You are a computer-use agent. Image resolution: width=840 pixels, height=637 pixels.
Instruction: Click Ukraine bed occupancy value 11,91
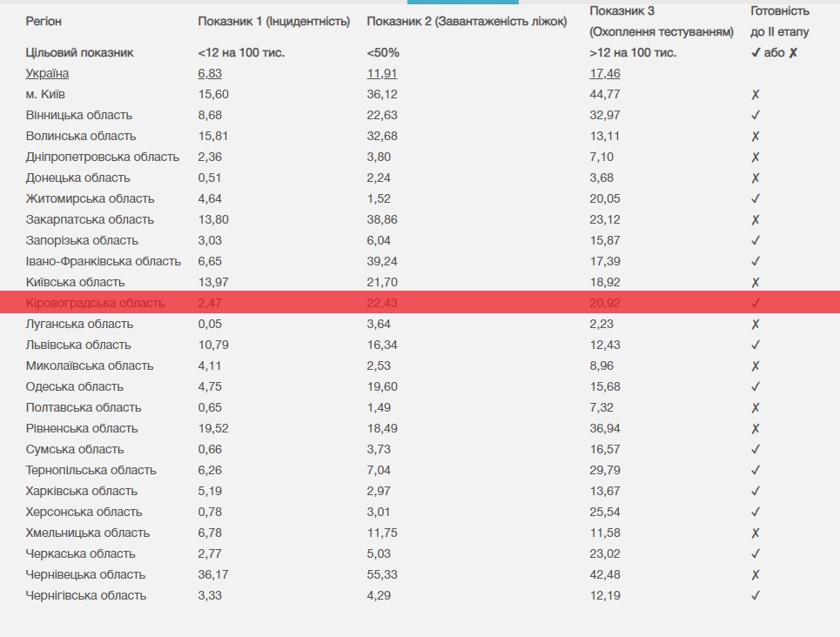click(x=382, y=73)
